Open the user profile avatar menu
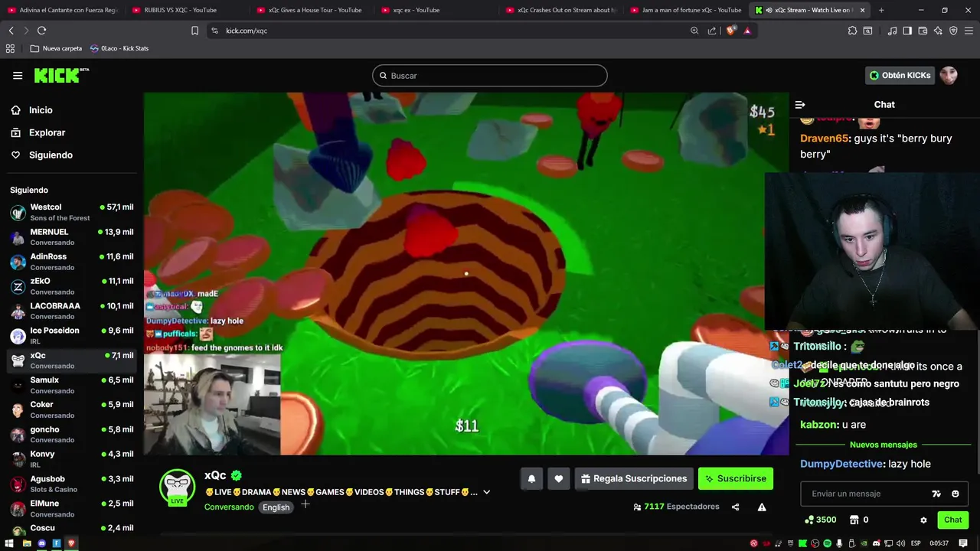 tap(949, 75)
